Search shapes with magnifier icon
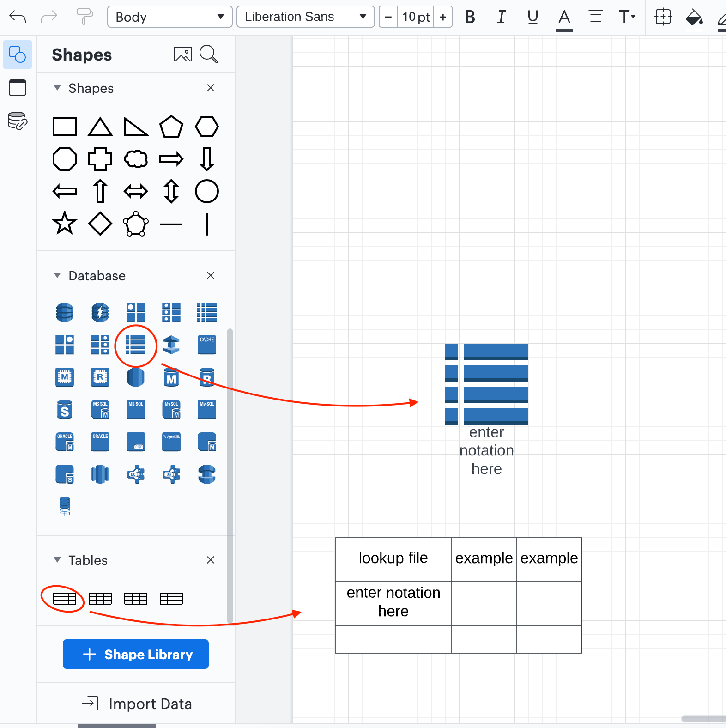The image size is (726, 728). 209,55
